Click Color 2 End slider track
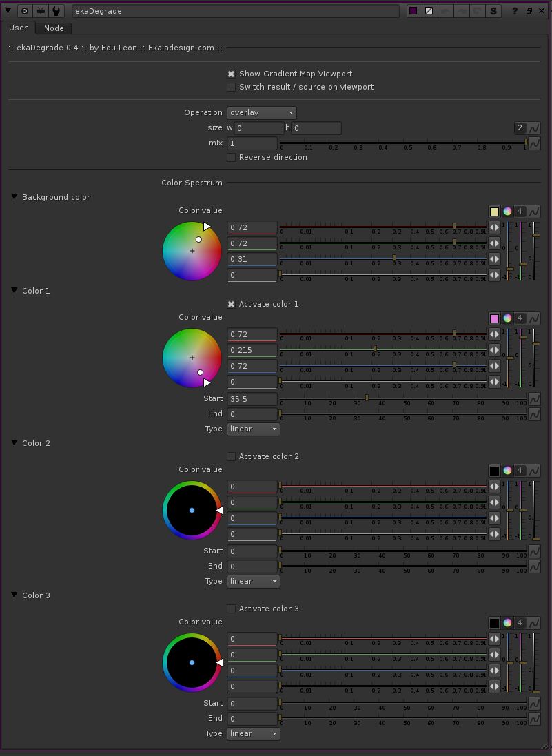The image size is (552, 756). pos(403,566)
